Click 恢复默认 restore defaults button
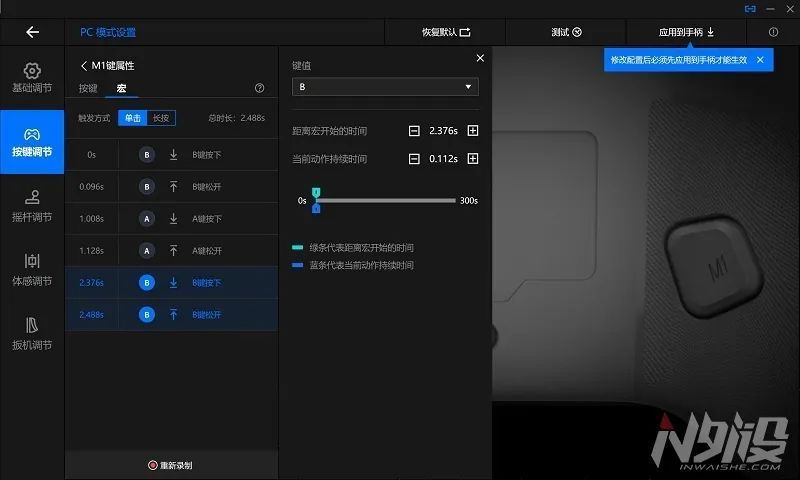 point(445,32)
